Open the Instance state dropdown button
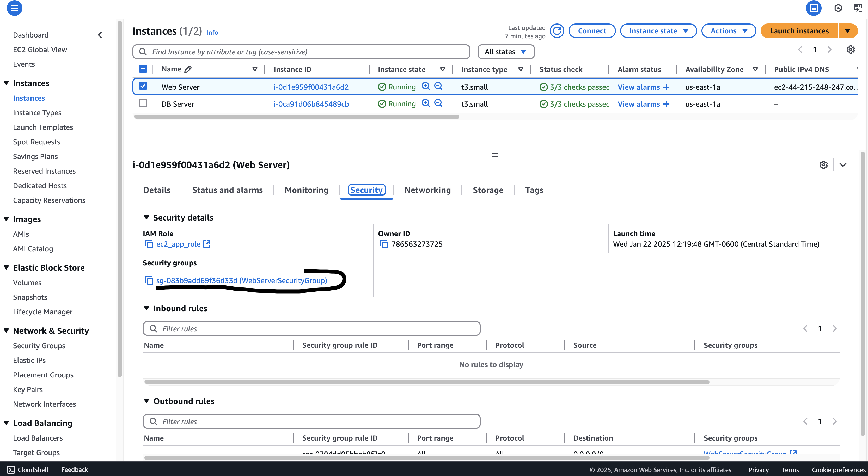 pos(658,31)
